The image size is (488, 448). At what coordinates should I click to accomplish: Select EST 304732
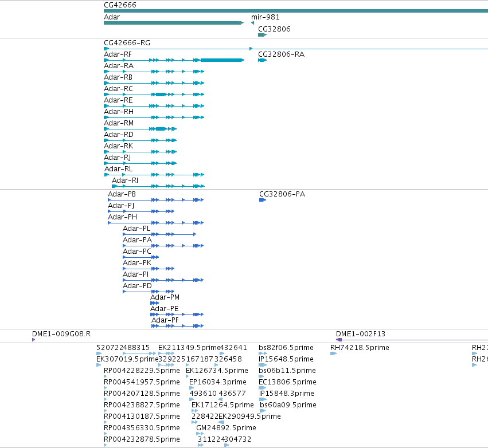(238, 439)
